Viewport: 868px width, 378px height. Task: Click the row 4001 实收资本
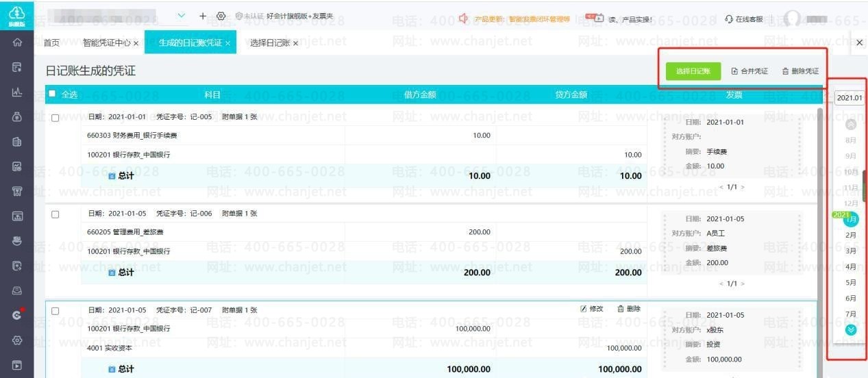(363, 348)
